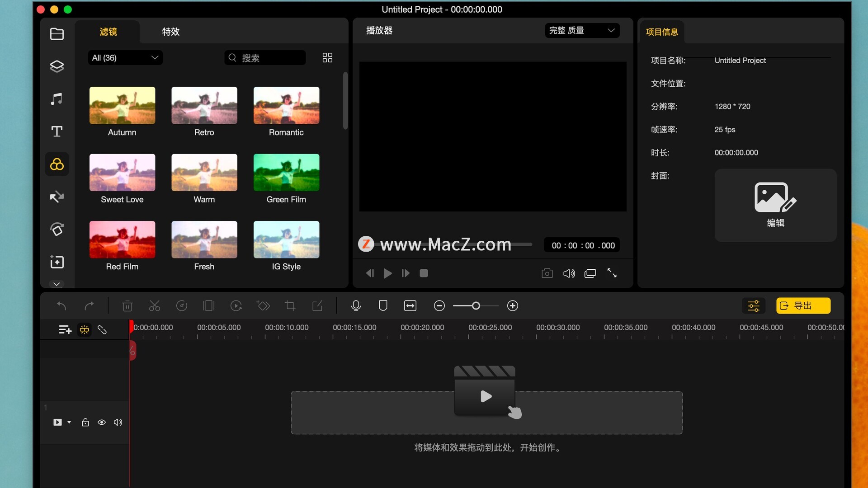This screenshot has width=868, height=488.
Task: Toggle clip linking in the timeline
Action: [102, 330]
